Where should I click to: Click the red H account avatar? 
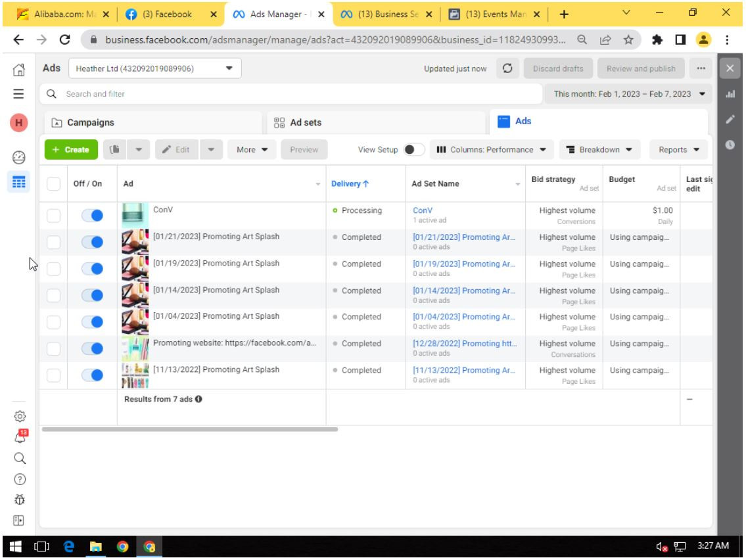(18, 123)
